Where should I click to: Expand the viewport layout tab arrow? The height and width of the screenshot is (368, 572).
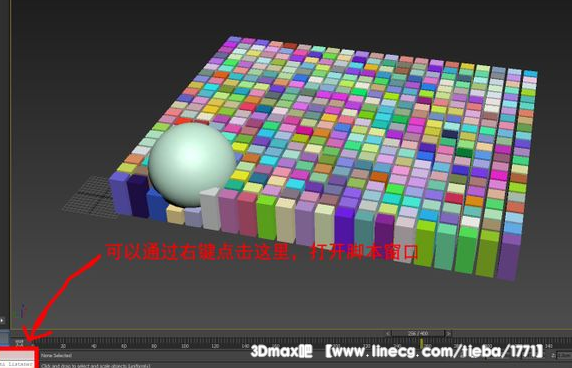click(2, 321)
